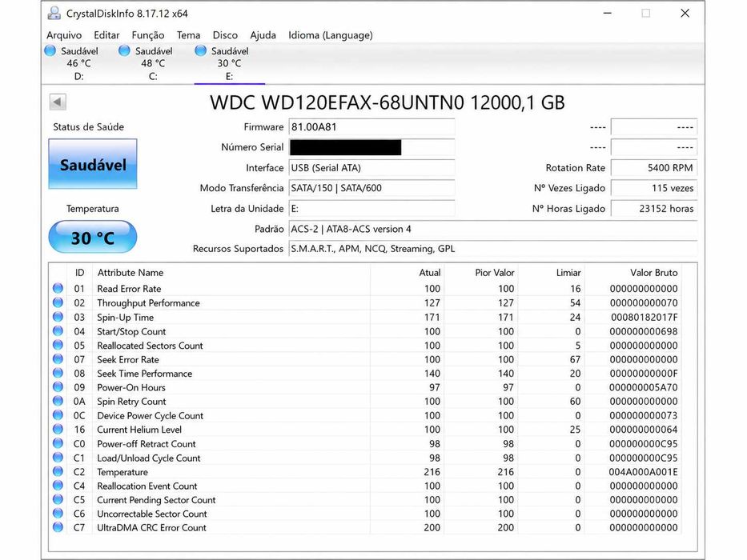Click status orb for Seek Error Rate

58,359
